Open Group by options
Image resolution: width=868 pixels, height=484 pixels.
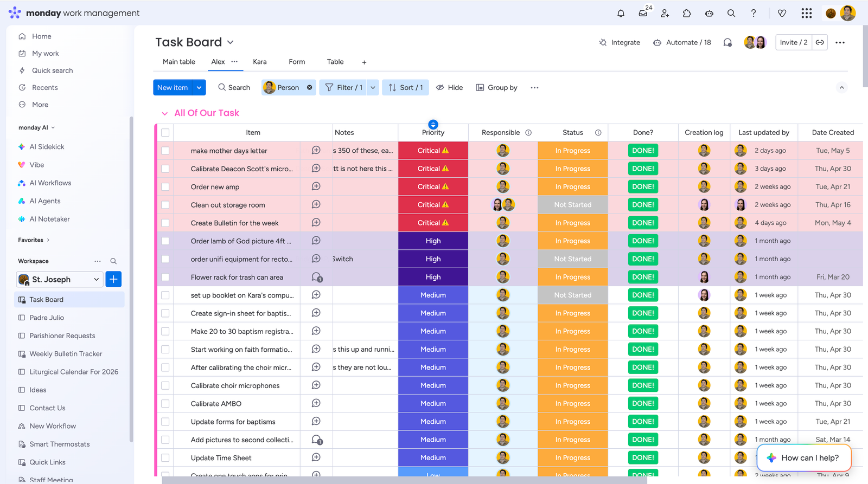tap(496, 87)
